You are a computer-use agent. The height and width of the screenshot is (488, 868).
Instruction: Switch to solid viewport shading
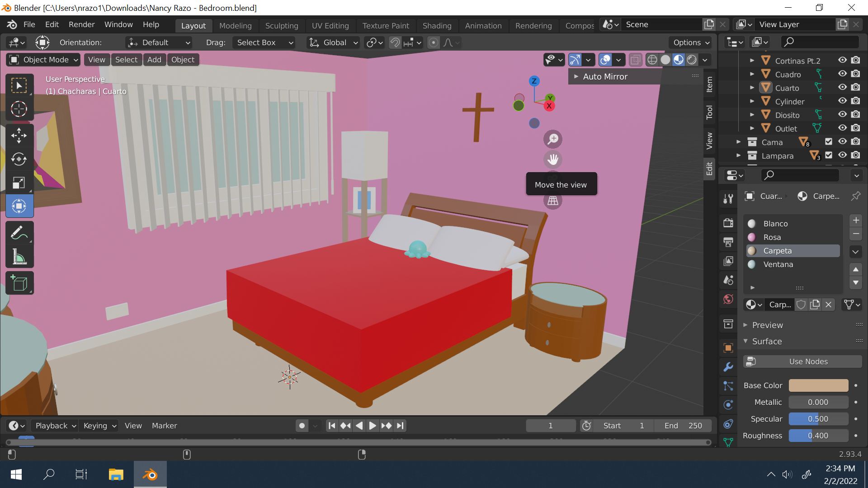pos(665,60)
